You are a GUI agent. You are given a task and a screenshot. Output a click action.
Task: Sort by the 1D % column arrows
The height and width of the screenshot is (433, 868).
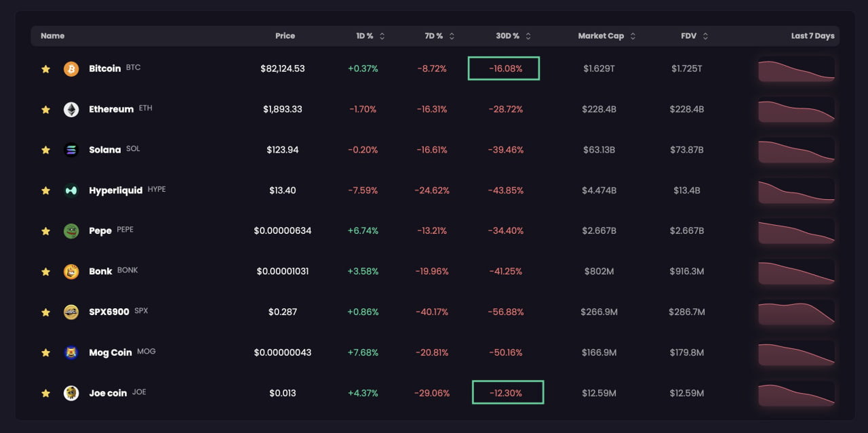[382, 36]
